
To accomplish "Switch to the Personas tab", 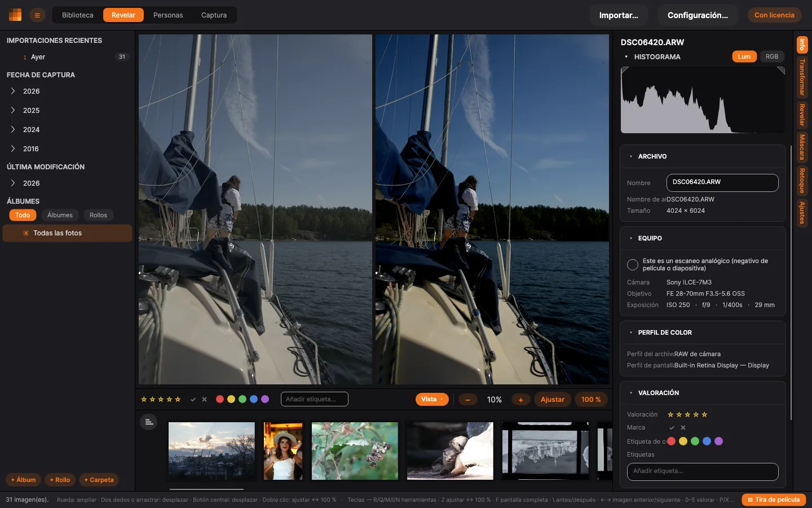I will pos(168,15).
